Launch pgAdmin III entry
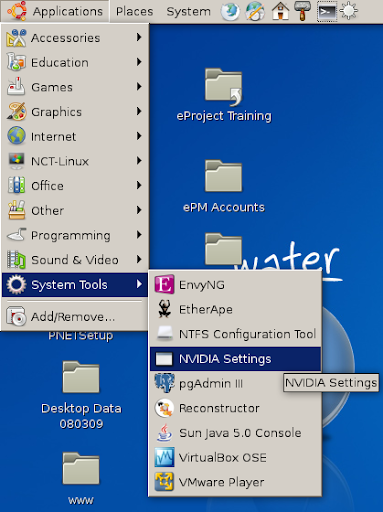This screenshot has height=512, width=383. pos(235,383)
